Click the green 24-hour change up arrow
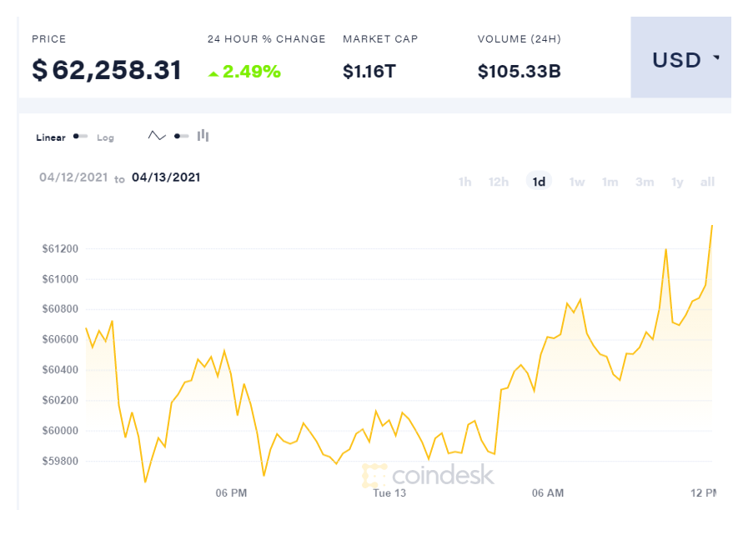Screen dimensions: 748x560 click(213, 73)
